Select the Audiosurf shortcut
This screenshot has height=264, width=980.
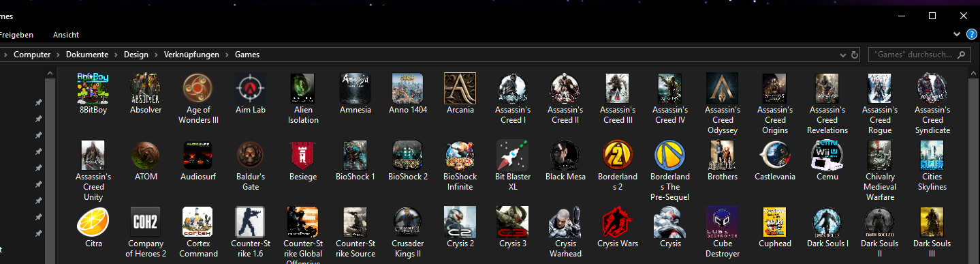(198, 156)
